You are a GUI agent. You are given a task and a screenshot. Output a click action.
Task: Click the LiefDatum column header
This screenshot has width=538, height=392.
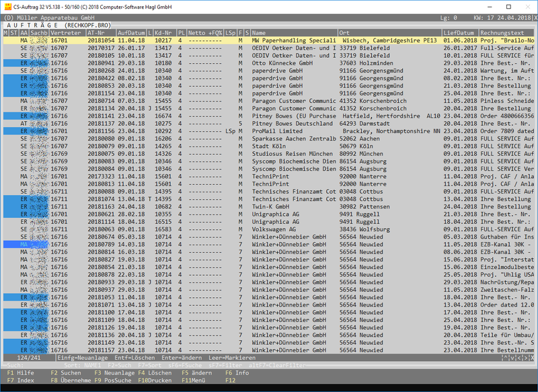(459, 32)
